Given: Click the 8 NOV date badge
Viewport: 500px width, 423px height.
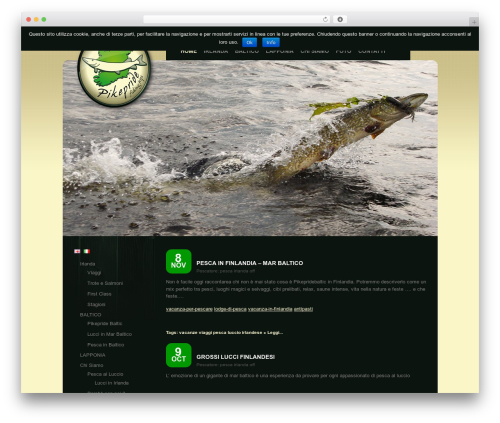Looking at the screenshot, I should coord(179,261).
